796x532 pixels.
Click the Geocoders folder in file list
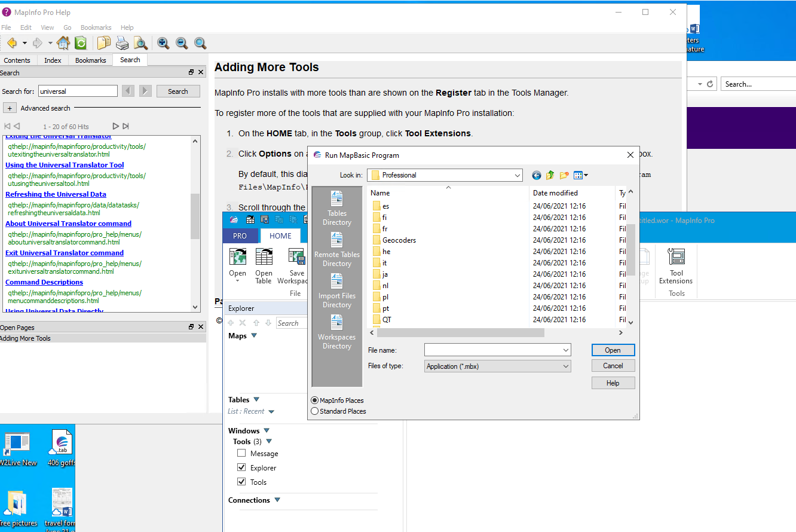pos(394,240)
